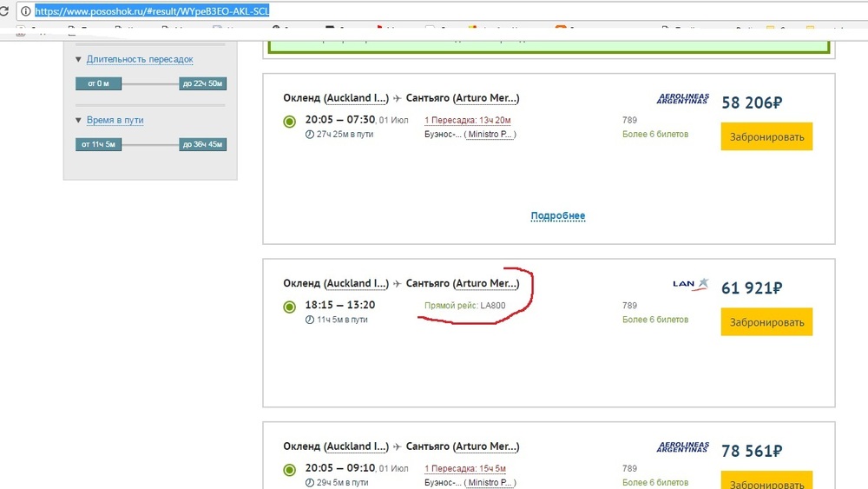Viewport: 868px width, 489px height.
Task: Grab the 'от 0 м' transfer slider handle
Action: pos(99,83)
